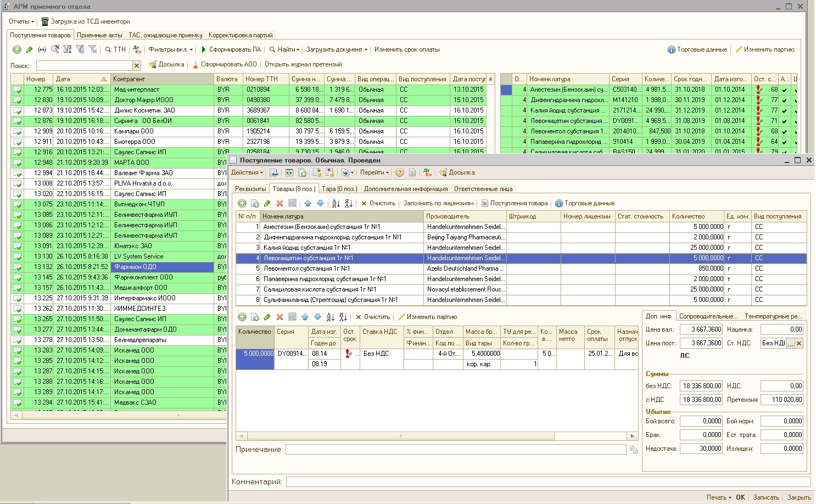Toggle checkmark in Папаверина row's А column
Screen dimensions: 816x504
pos(784,142)
